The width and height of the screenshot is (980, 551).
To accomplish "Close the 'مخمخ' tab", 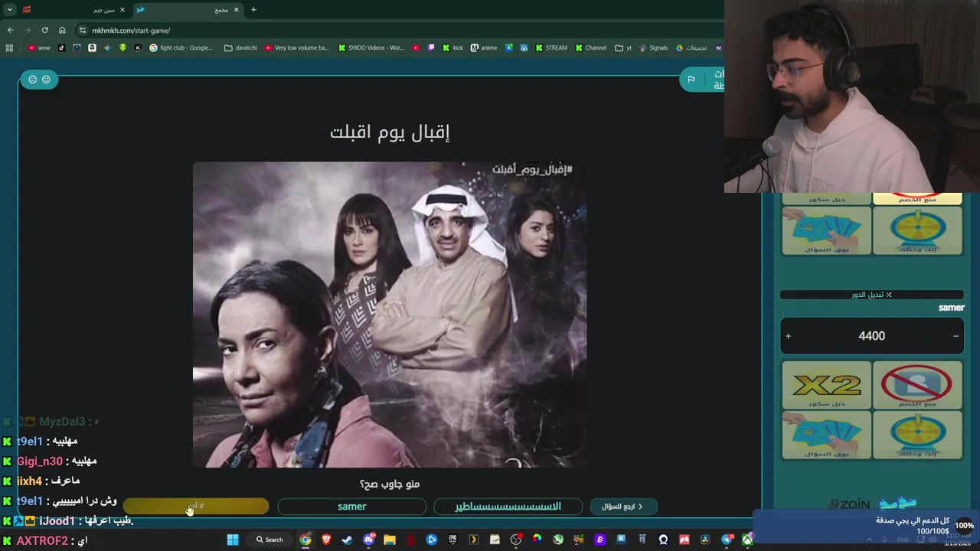I will click(236, 10).
